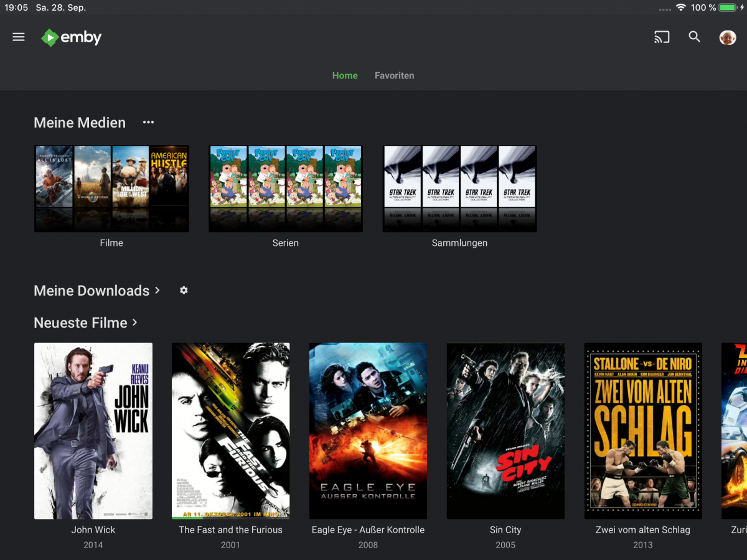Click the Meine Downloads heading
Viewport: 747px width, 560px height.
pos(92,291)
